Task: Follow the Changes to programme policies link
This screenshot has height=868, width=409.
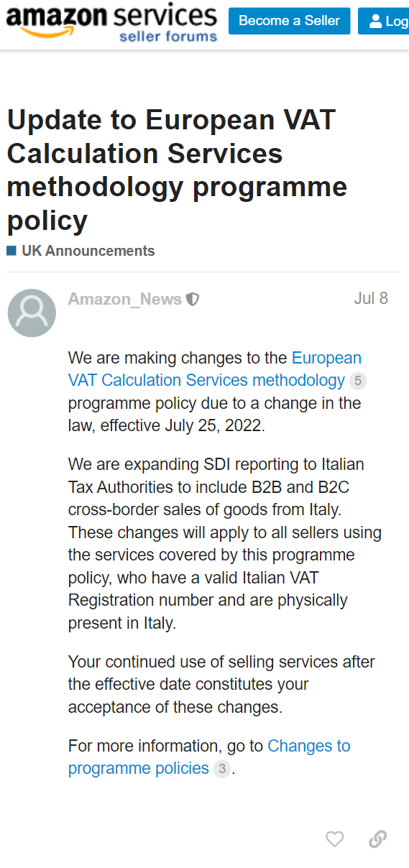Action: click(209, 757)
